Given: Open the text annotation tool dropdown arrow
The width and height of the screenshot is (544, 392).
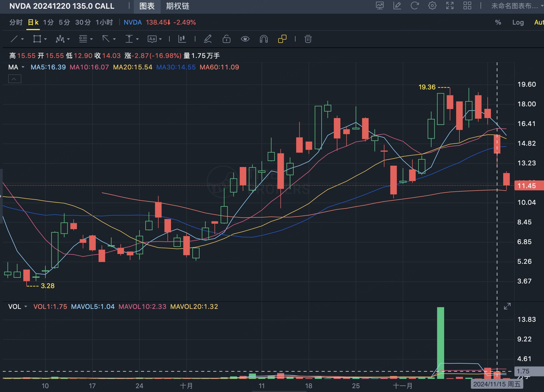Looking at the screenshot, I should pyautogui.click(x=160, y=39).
